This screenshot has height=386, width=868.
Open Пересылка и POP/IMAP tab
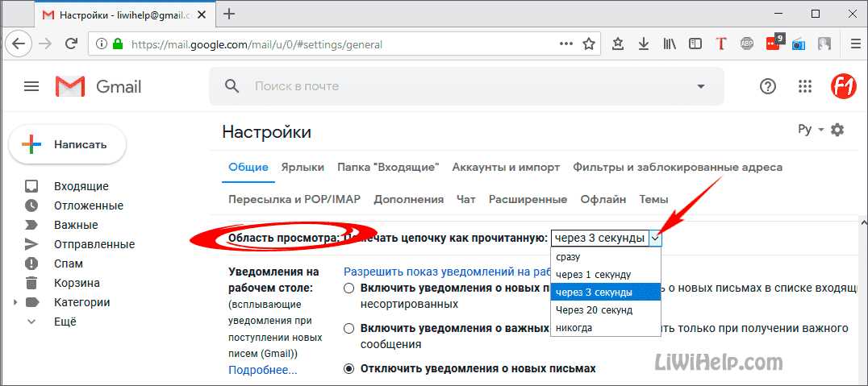pyautogui.click(x=294, y=199)
